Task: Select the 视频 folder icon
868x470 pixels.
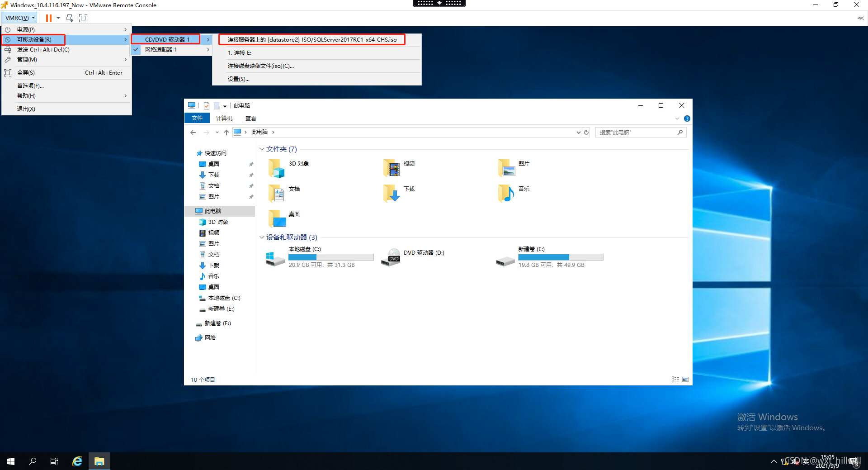Action: click(392, 168)
